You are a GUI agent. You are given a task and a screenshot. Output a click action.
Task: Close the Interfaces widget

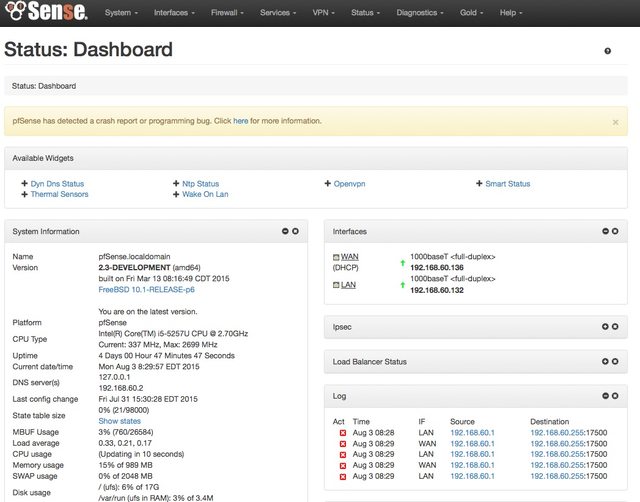pyautogui.click(x=614, y=231)
